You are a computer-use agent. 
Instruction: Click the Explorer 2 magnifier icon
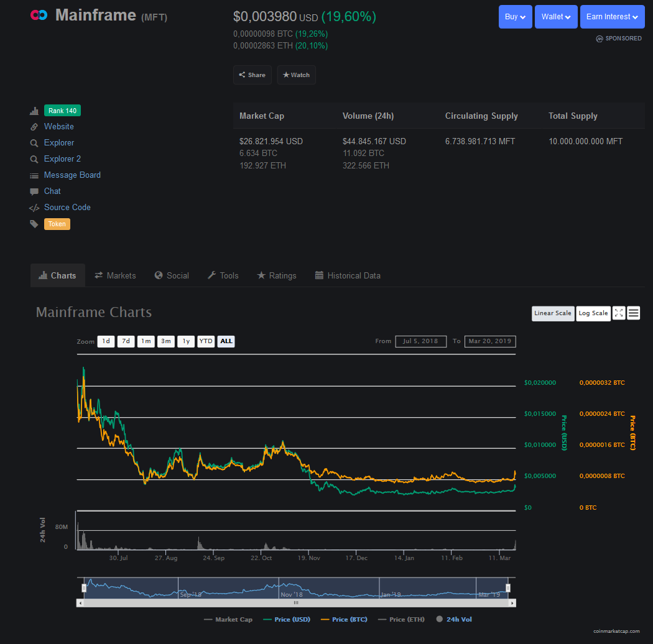(x=34, y=159)
